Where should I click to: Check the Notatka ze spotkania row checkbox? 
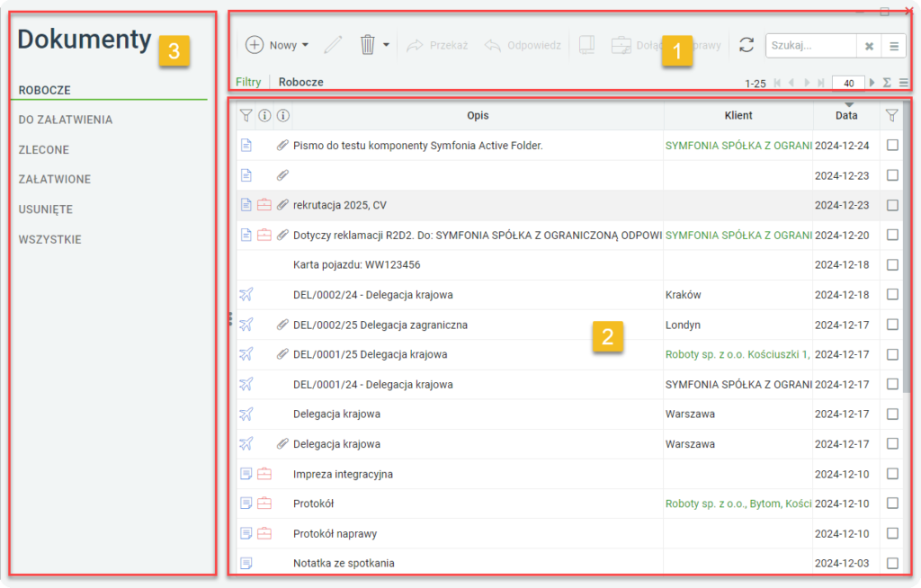[x=892, y=563]
